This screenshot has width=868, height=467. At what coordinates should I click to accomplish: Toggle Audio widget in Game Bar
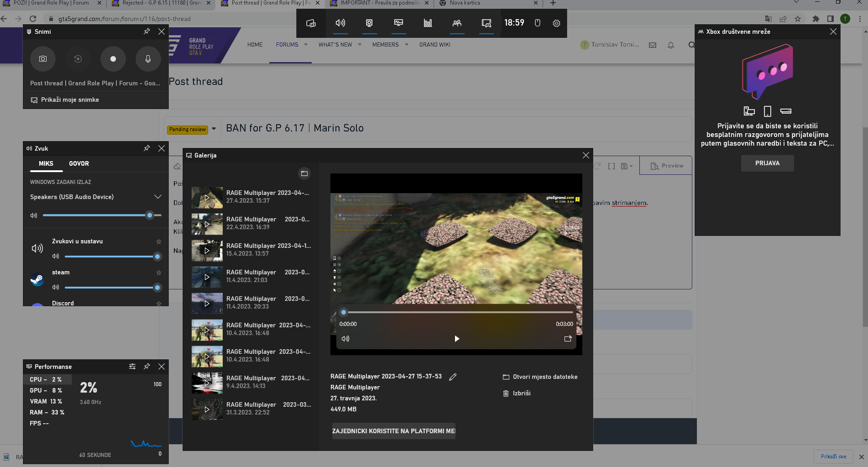pyautogui.click(x=340, y=23)
